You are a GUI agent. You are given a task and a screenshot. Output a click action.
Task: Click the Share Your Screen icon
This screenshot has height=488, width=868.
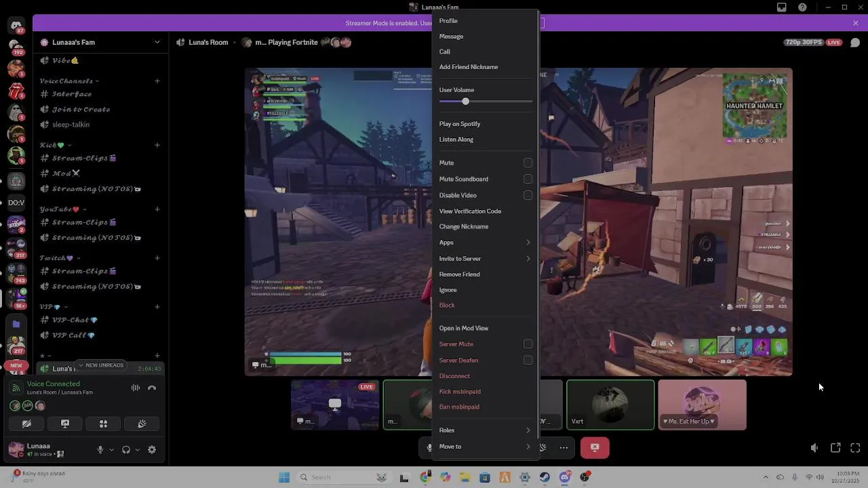(x=65, y=424)
